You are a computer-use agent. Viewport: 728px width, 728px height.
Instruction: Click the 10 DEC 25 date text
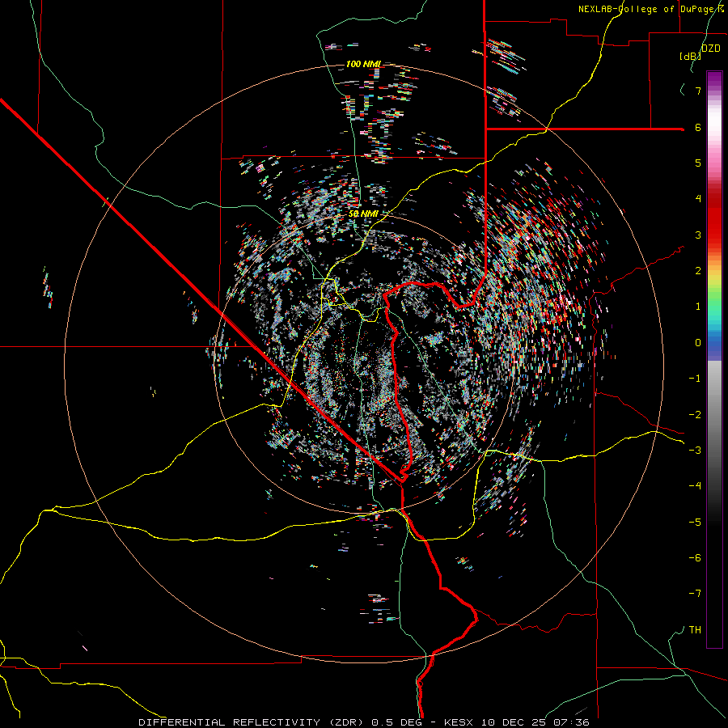click(515, 722)
